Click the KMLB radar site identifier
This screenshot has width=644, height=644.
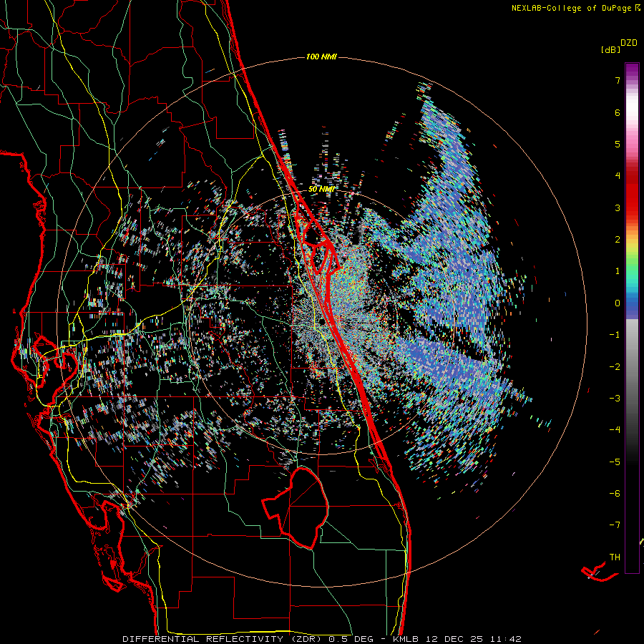tap(407, 639)
